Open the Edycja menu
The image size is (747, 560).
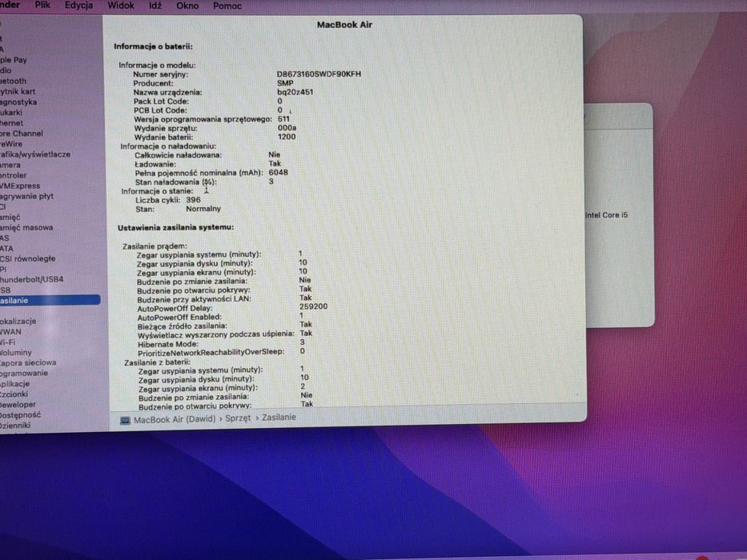[78, 6]
